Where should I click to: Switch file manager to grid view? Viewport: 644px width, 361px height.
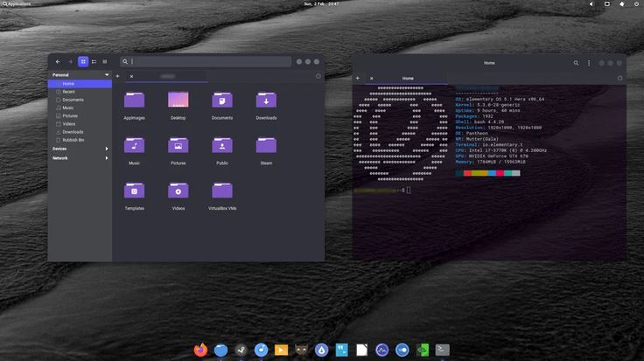coord(83,62)
